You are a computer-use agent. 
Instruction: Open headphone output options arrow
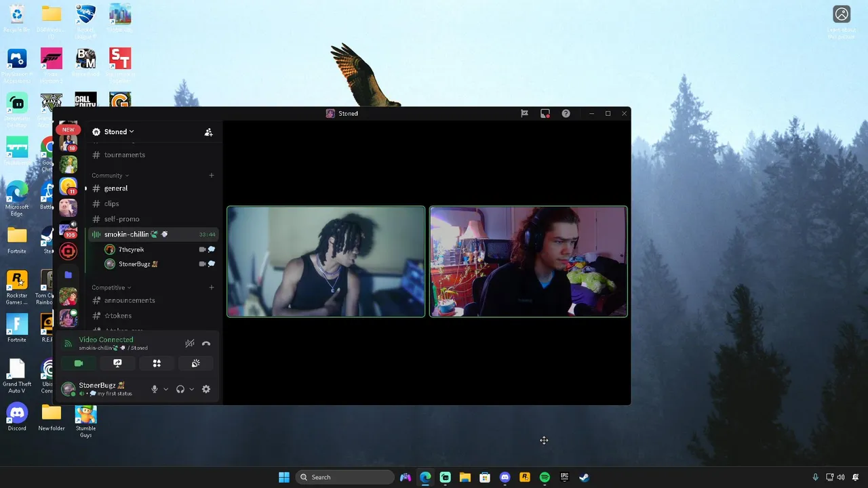coord(191,389)
